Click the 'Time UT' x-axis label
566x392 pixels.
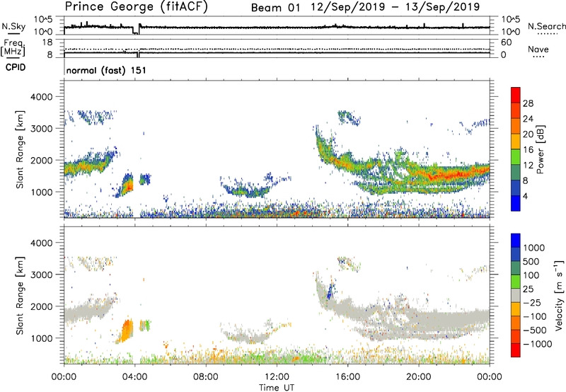click(277, 388)
